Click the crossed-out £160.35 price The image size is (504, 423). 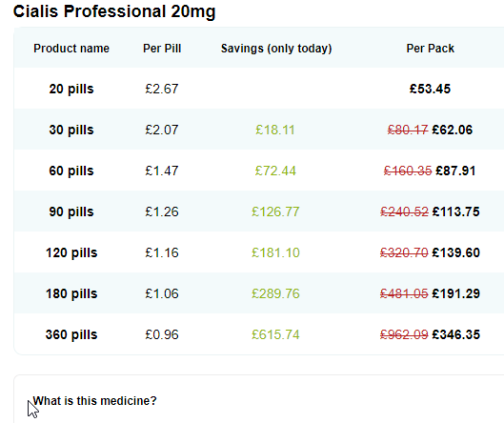pyautogui.click(x=408, y=171)
